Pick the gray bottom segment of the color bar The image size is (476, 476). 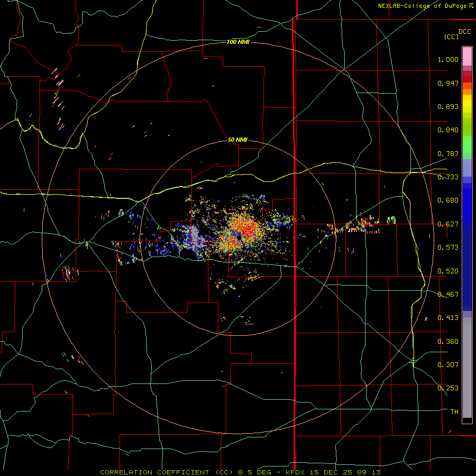(x=467, y=368)
